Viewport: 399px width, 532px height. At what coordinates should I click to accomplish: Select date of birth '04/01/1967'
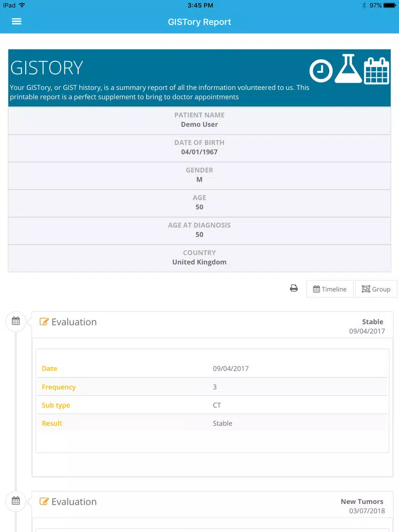199,152
